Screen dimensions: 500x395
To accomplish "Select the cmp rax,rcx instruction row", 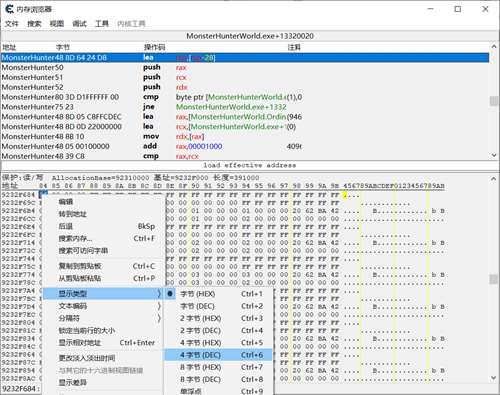I will coord(245,156).
